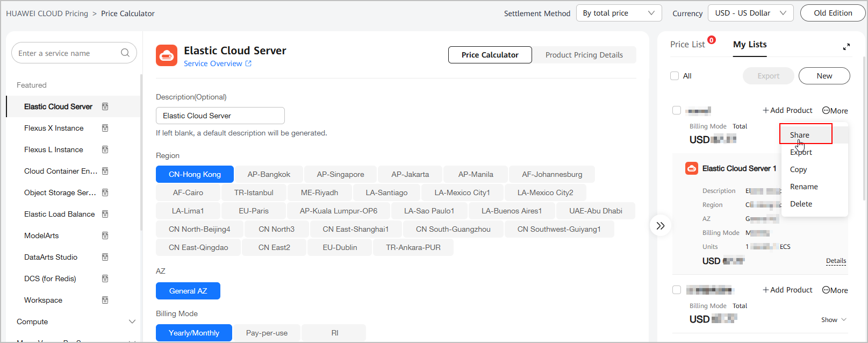Expand the price list panel fullscreen icon
Viewport: 868px width, 343px height.
847,47
